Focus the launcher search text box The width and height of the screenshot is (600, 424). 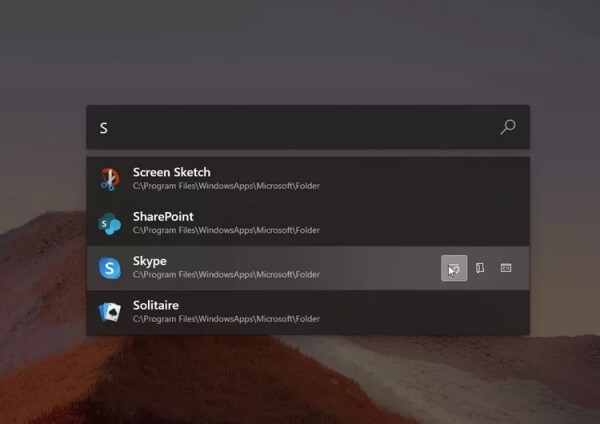[300, 128]
